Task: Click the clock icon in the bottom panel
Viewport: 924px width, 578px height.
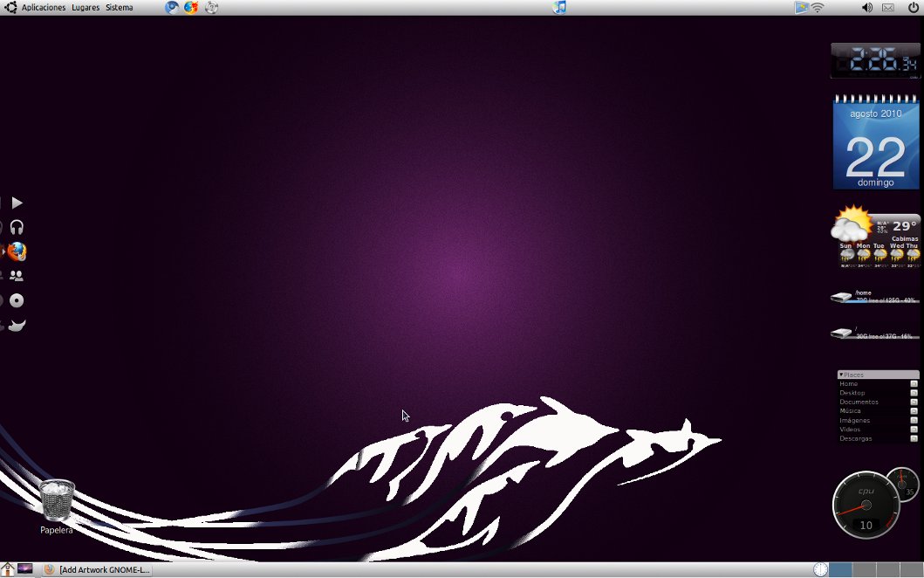Action: (x=820, y=569)
